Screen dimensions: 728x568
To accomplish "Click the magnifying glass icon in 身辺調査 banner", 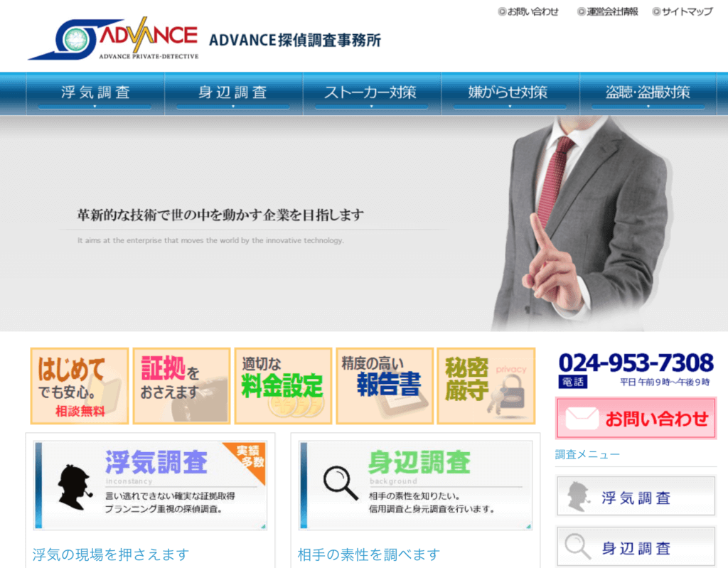I will (x=341, y=481).
